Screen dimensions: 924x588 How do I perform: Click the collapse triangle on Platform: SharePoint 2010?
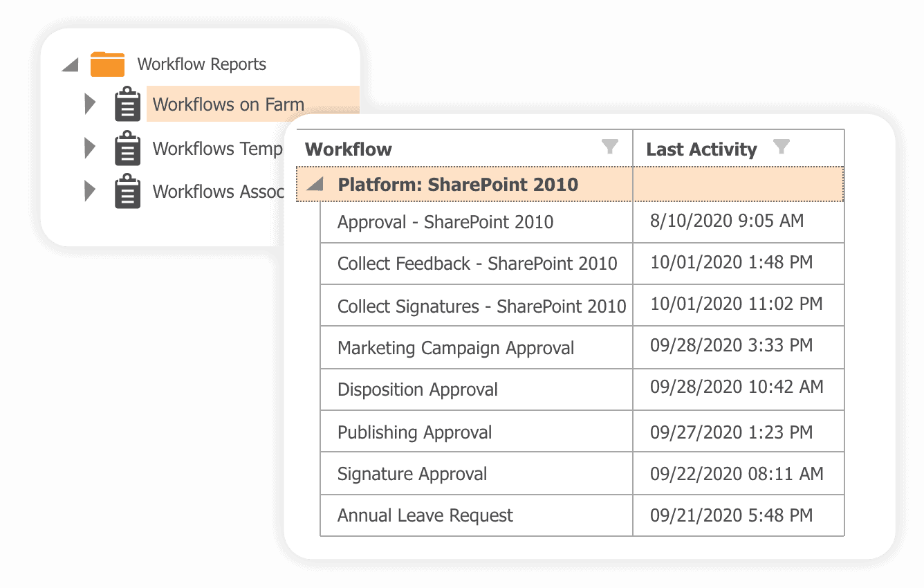[x=315, y=184]
